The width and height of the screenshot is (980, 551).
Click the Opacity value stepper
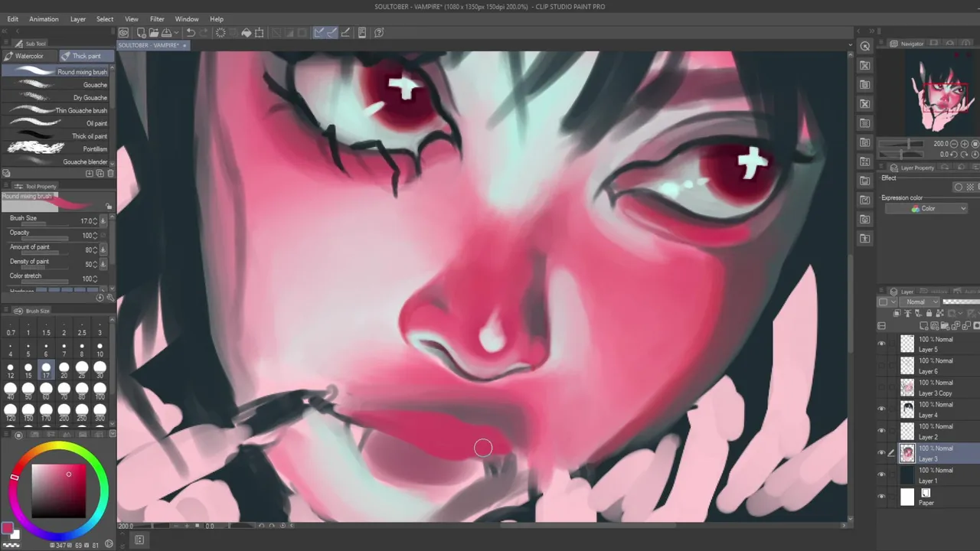tap(95, 236)
